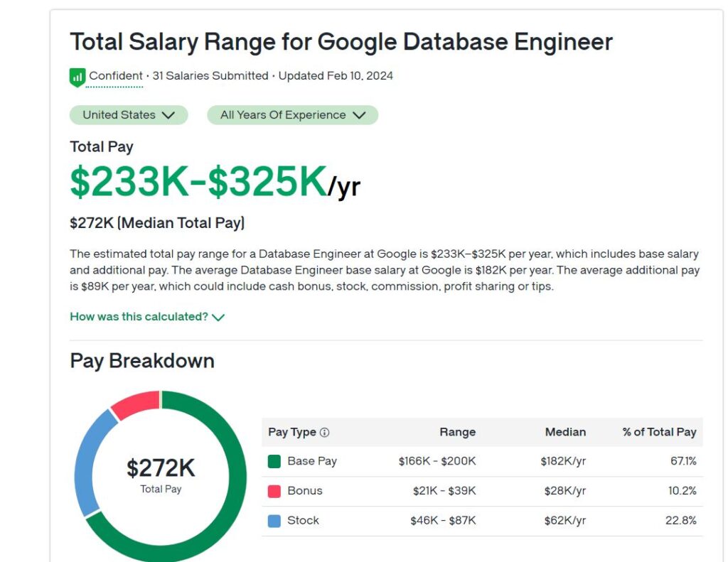Click the chevron next to How was this calculated
This screenshot has width=728, height=562.
tap(218, 318)
